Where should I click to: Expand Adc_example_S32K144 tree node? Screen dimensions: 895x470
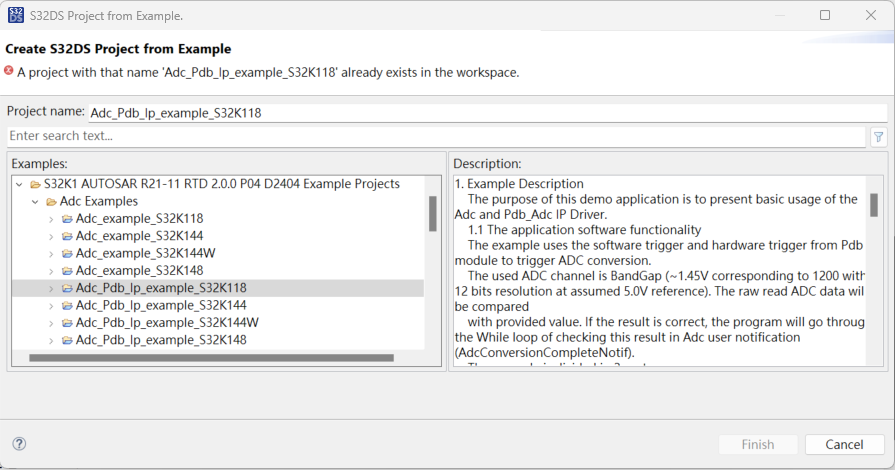pyautogui.click(x=51, y=236)
